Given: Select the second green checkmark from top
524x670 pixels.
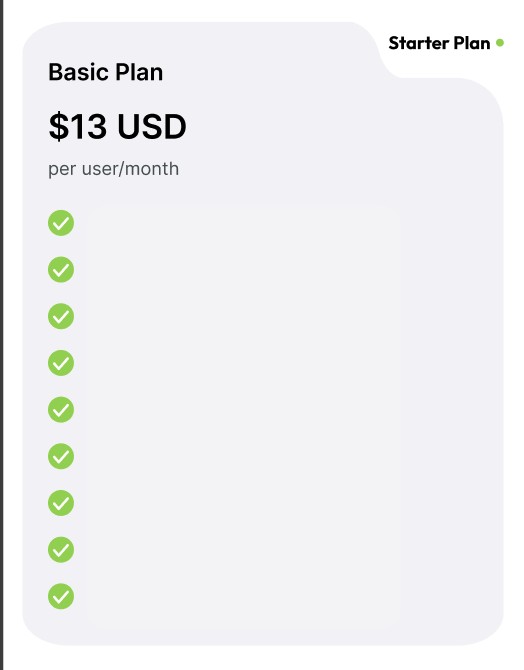Looking at the screenshot, I should tap(61, 270).
